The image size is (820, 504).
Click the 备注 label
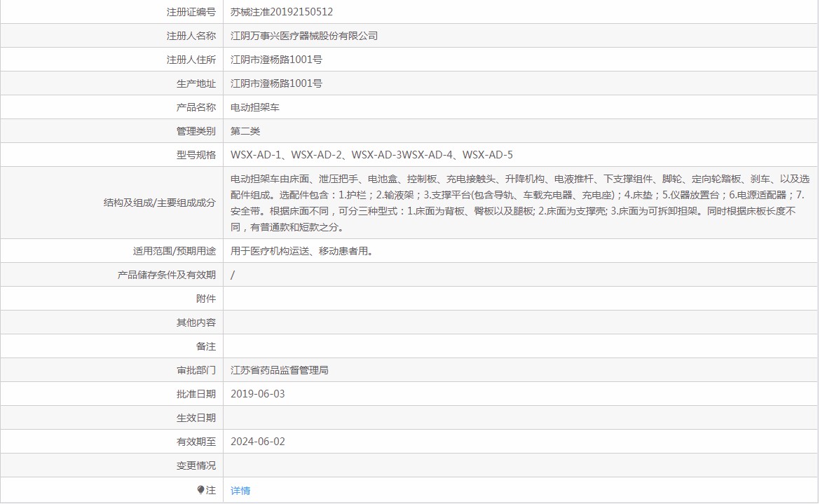click(206, 346)
